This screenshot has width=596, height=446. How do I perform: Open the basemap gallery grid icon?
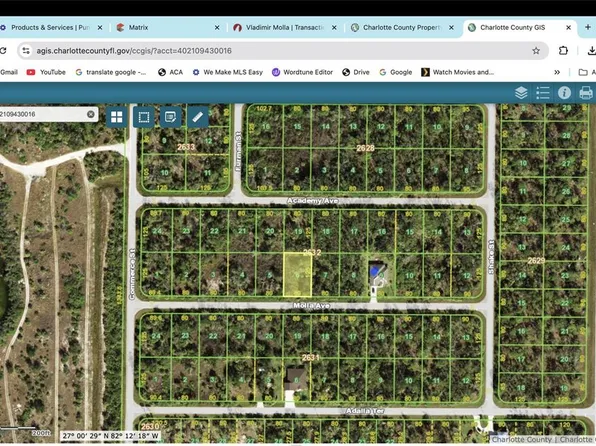pyautogui.click(x=117, y=117)
